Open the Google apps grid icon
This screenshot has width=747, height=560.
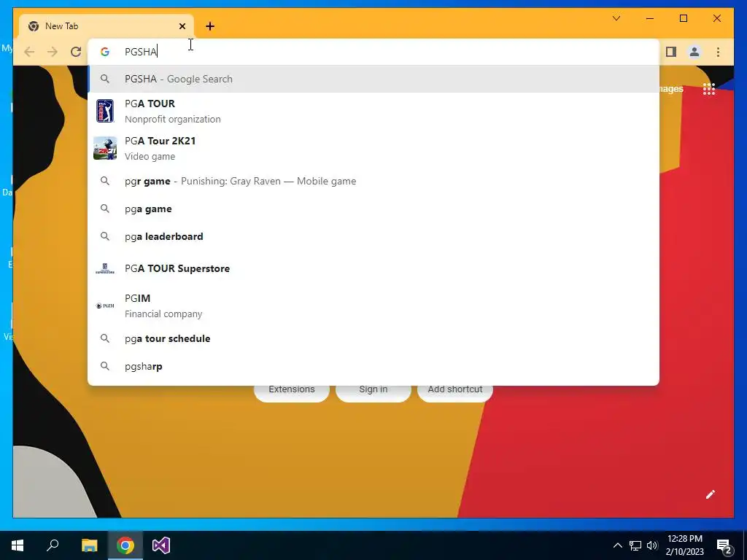tap(709, 88)
